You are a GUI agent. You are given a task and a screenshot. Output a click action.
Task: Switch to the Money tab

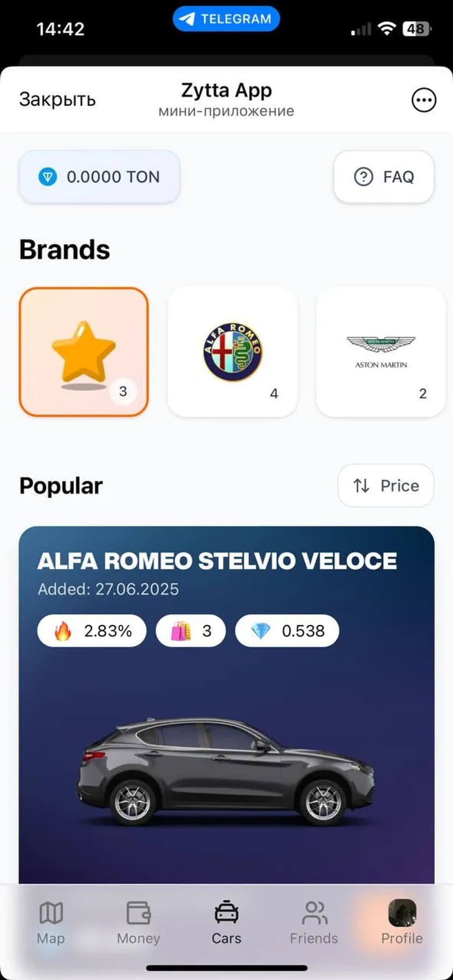pyautogui.click(x=138, y=922)
